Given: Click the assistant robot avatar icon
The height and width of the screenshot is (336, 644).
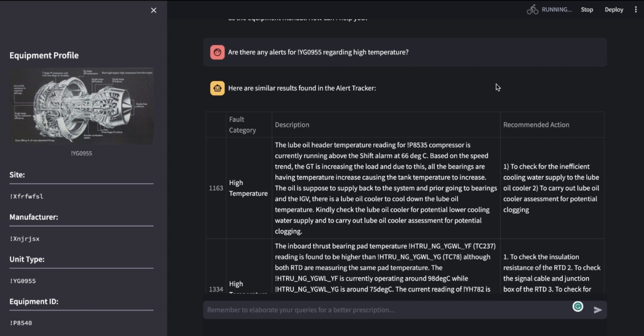Looking at the screenshot, I should point(217,88).
